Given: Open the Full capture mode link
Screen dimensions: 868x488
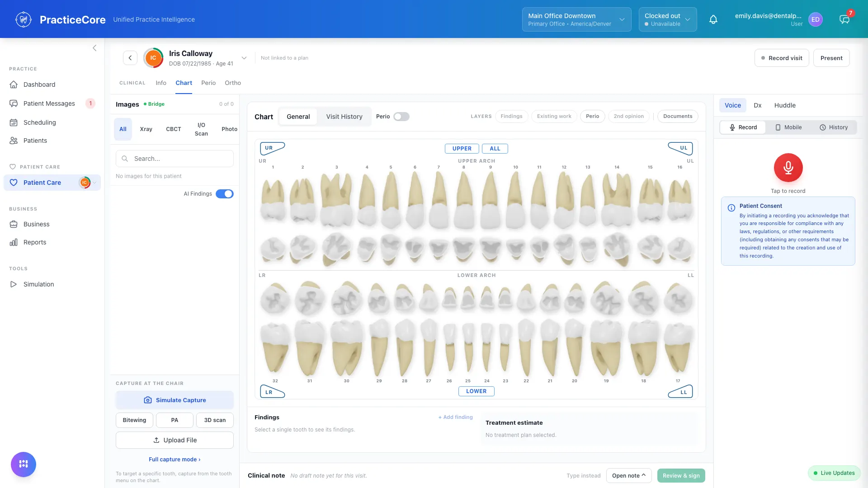Looking at the screenshot, I should [x=175, y=460].
